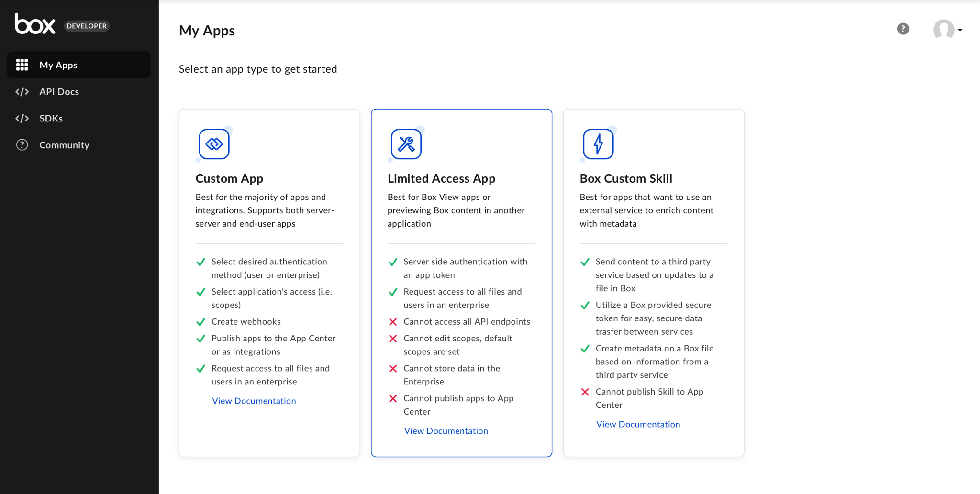This screenshot has height=494, width=980.
Task: Click 'Cannot access all API endpoints' text
Action: tap(467, 322)
